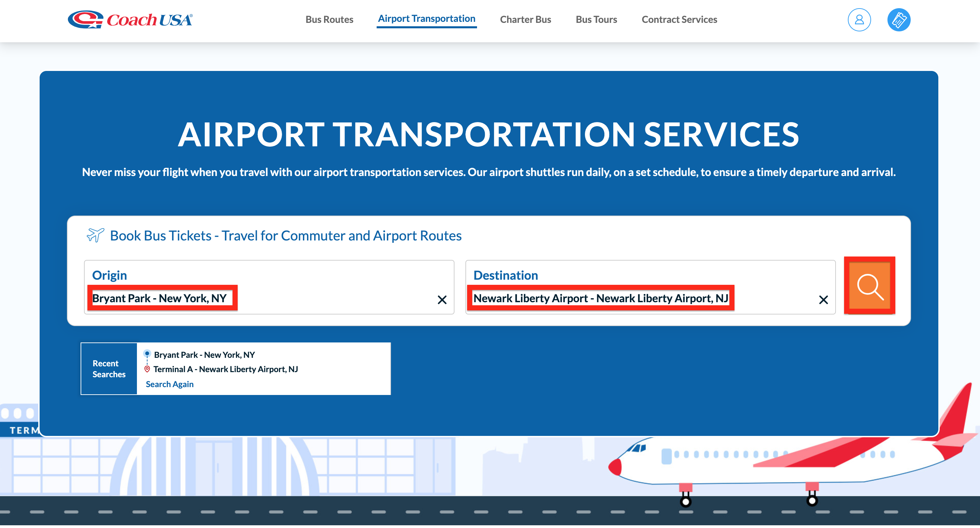
Task: Navigate to Contract Services
Action: point(679,19)
